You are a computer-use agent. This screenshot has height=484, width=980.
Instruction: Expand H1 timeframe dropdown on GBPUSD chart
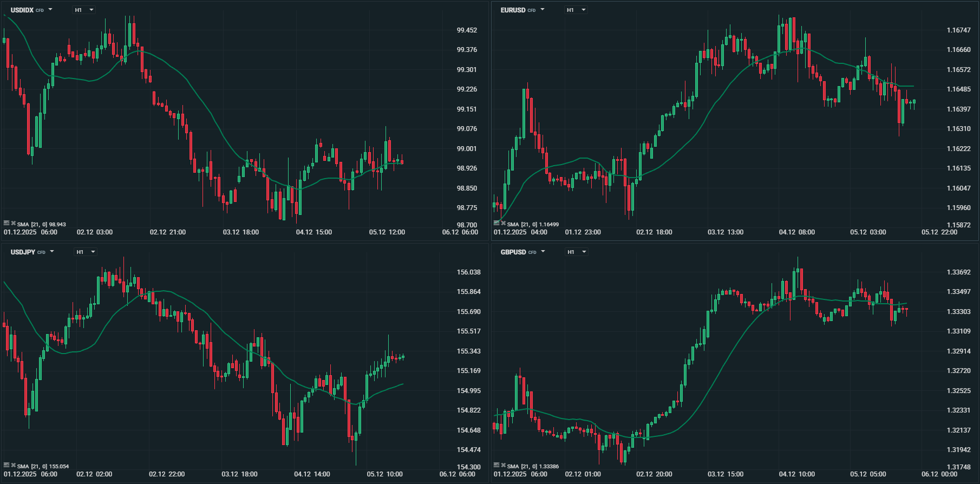pos(576,252)
